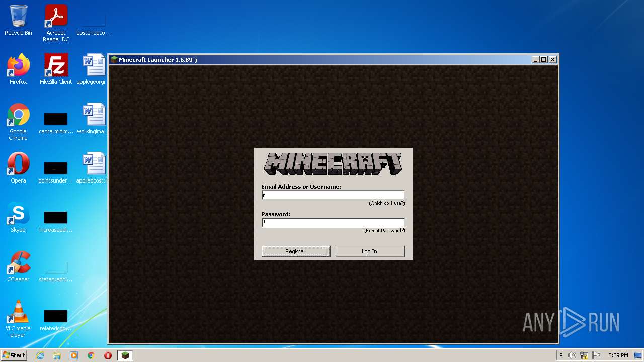This screenshot has height=362, width=644.
Task: Open the Forgot Password link
Action: 384,231
